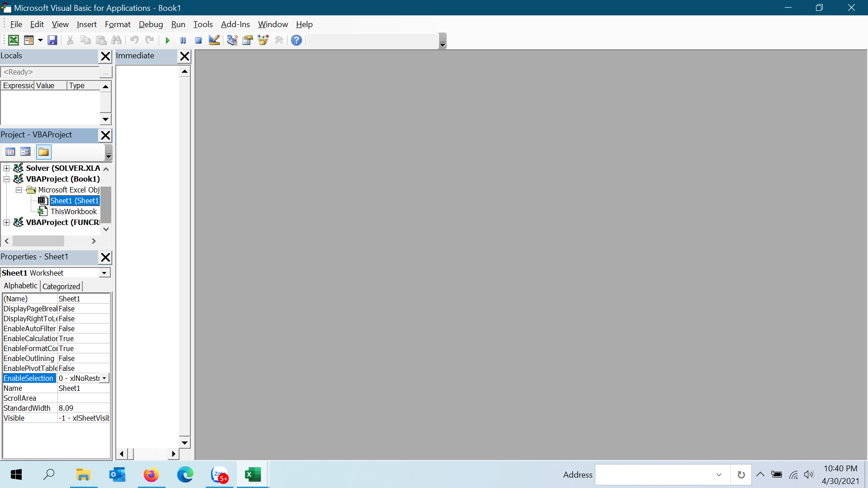Open Project Explorer toolbar icon
The image size is (868, 488).
tap(232, 40)
